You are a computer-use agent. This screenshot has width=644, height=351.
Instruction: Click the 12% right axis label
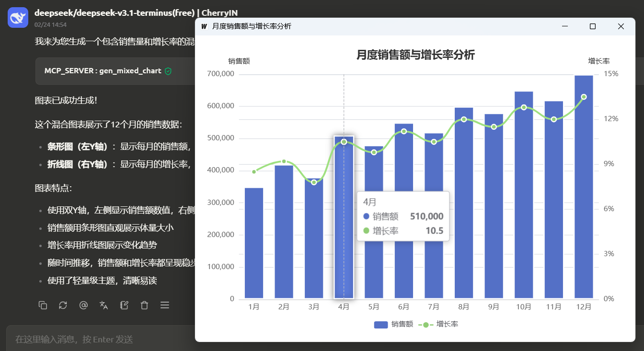click(x=611, y=119)
